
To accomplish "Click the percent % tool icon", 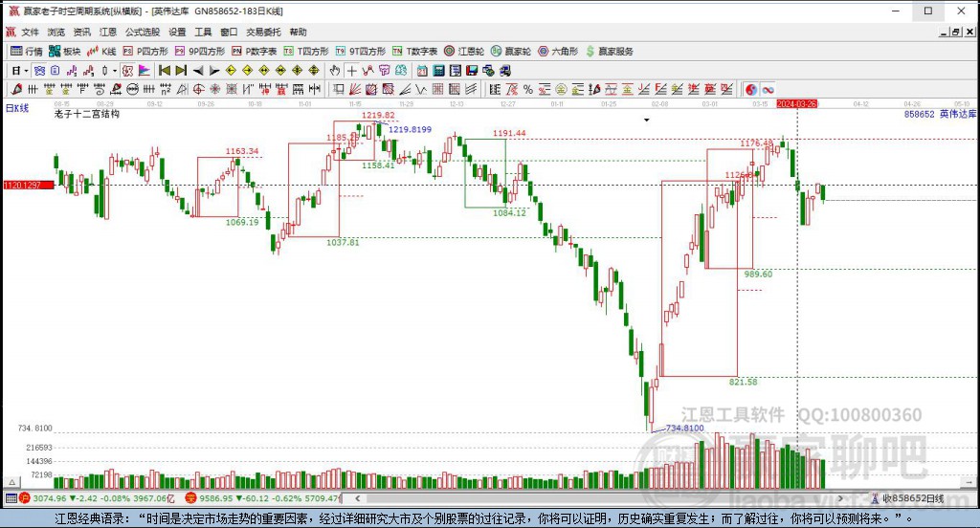I will [528, 89].
